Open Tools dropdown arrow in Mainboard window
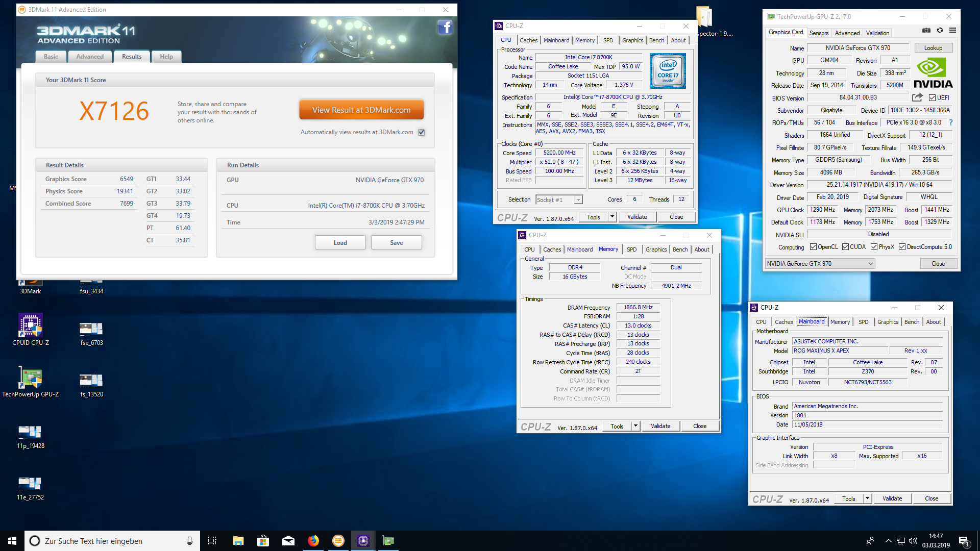The width and height of the screenshot is (980, 551). [x=867, y=498]
